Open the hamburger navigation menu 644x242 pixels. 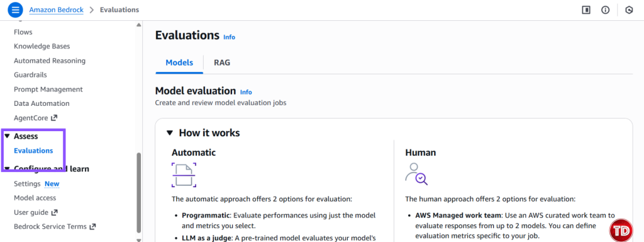click(x=15, y=10)
